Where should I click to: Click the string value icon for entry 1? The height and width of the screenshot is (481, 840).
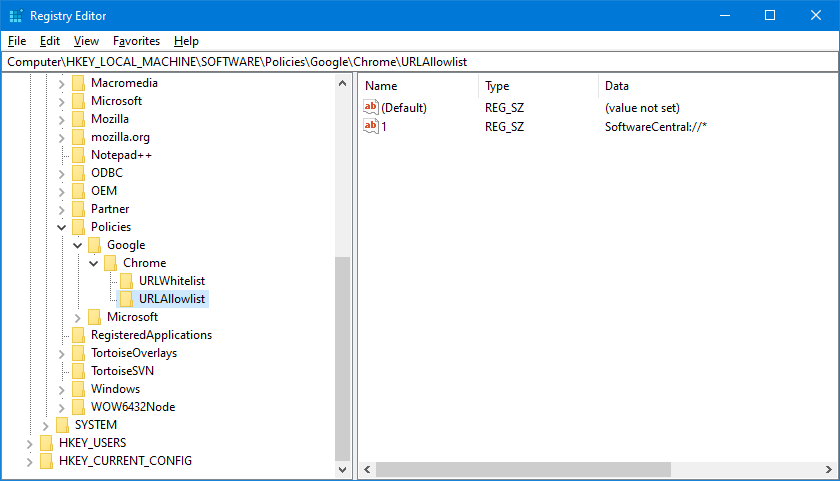click(x=371, y=126)
